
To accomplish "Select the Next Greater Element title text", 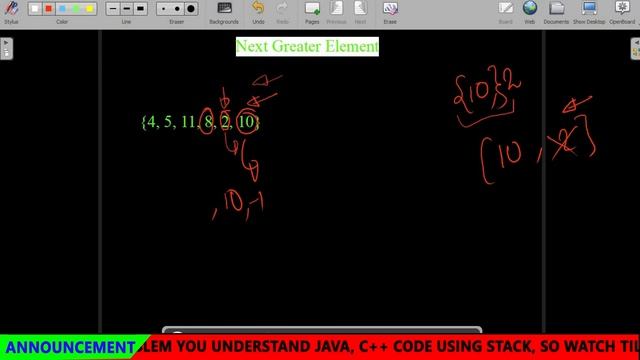I will [307, 47].
